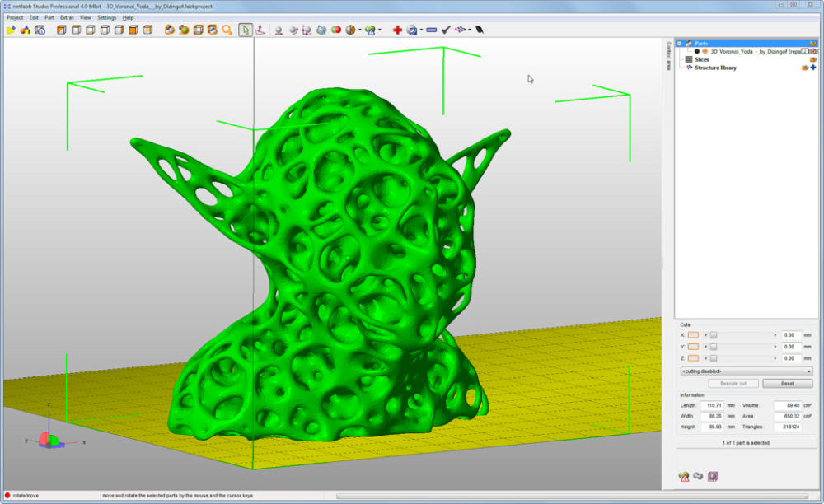Screen dimensions: 824x504
Task: Select Structure library in the tree
Action: tap(715, 68)
